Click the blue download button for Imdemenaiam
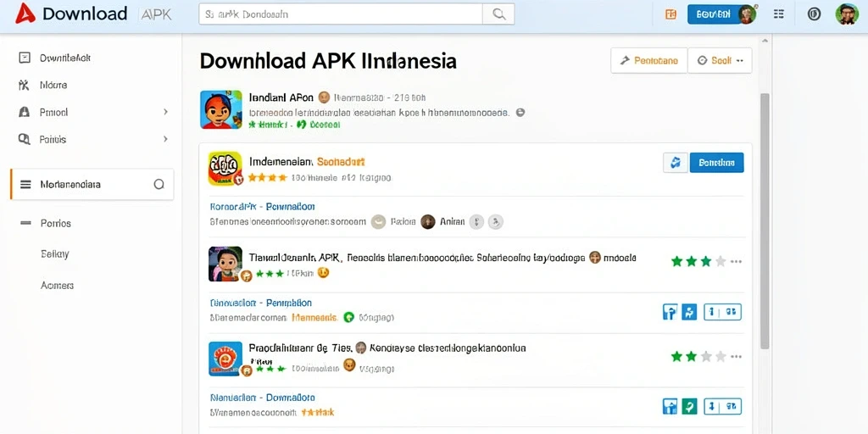Image resolution: width=868 pixels, height=434 pixels. (x=717, y=163)
